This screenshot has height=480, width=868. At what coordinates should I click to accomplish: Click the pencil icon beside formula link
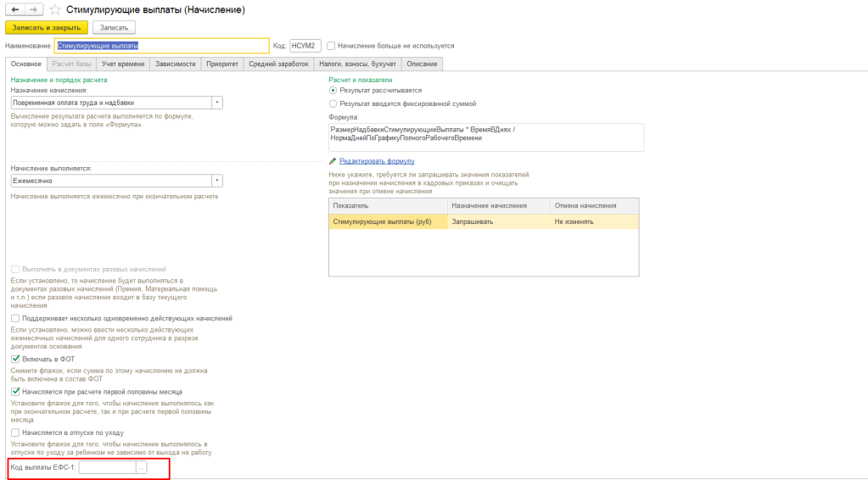tap(333, 160)
